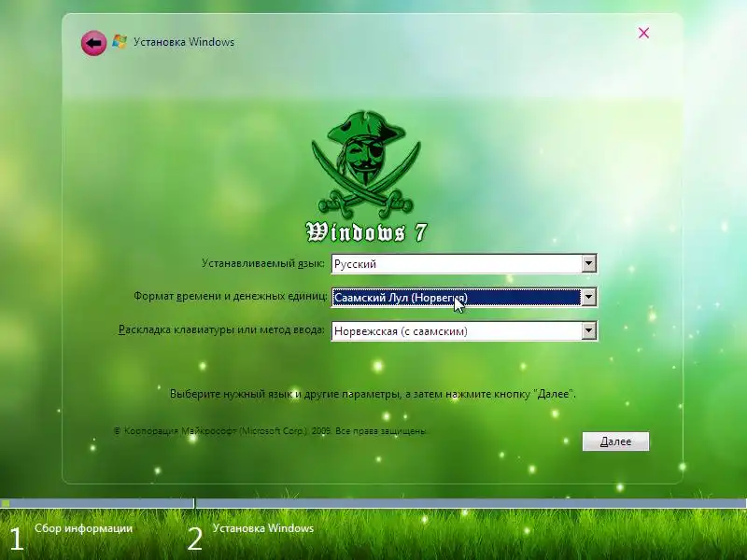
Task: Click the Windows 7 gothic title text
Action: [366, 232]
